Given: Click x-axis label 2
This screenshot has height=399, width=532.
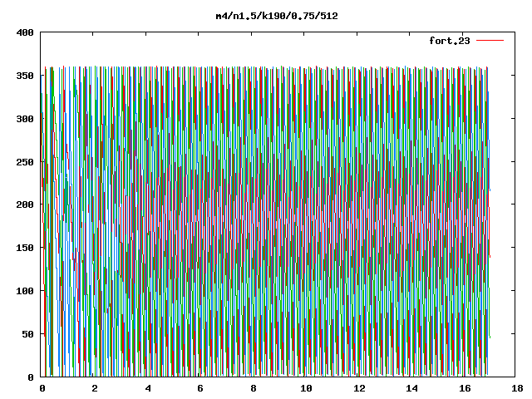Looking at the screenshot, I should point(95,388).
